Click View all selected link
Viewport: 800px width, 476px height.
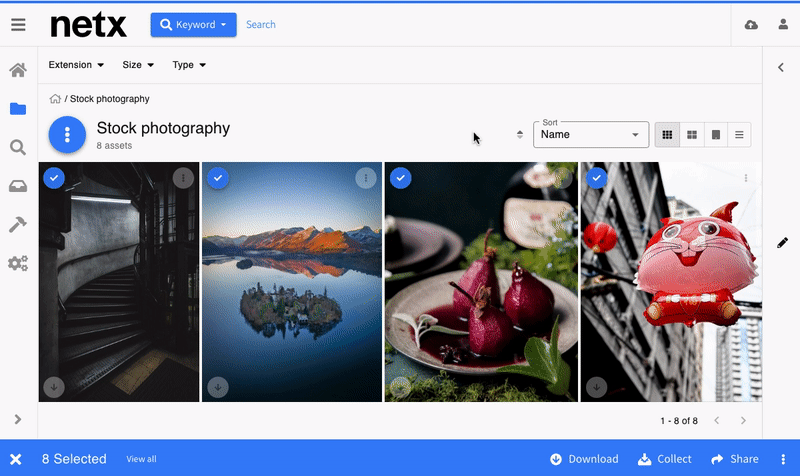point(141,459)
